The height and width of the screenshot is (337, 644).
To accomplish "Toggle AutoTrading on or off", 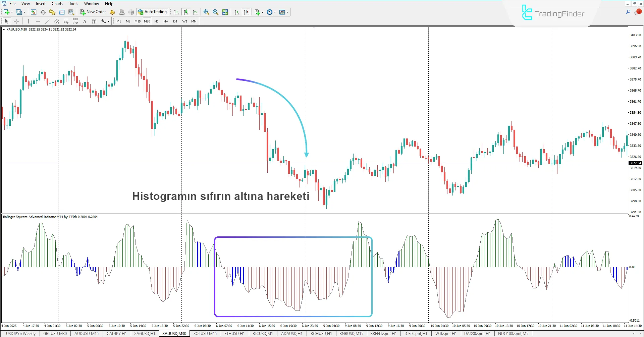I will pos(153,12).
